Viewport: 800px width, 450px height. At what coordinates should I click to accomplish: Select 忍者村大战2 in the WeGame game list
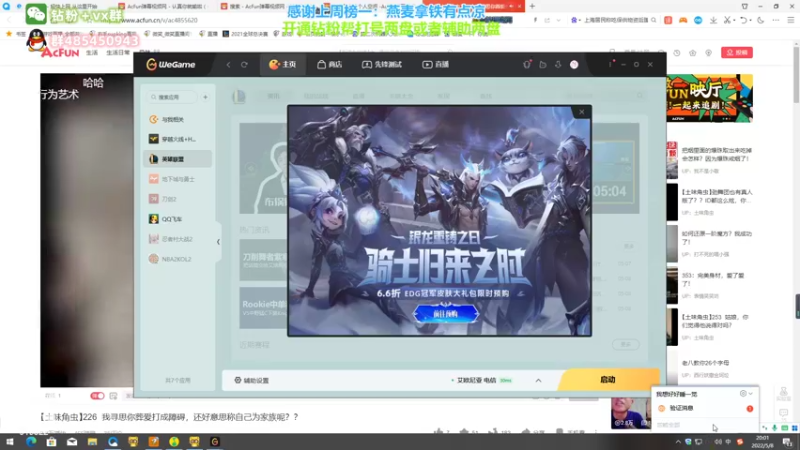tap(178, 239)
